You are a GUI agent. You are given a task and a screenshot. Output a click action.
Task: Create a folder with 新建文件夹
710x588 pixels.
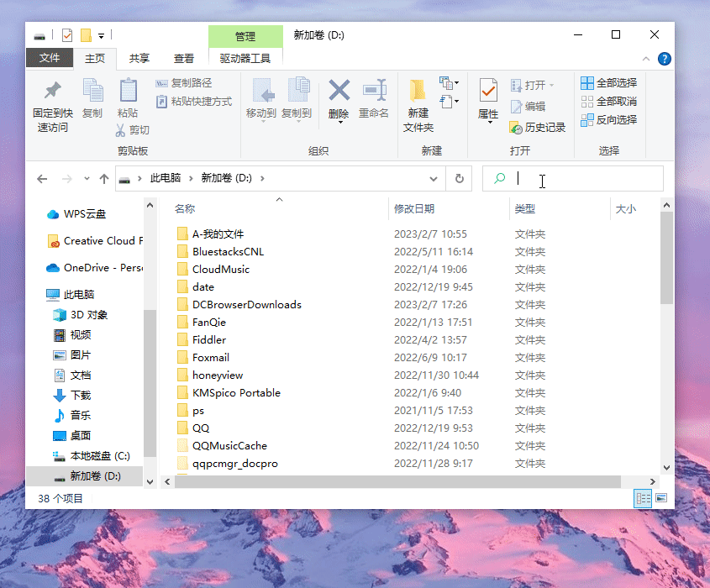(418, 107)
